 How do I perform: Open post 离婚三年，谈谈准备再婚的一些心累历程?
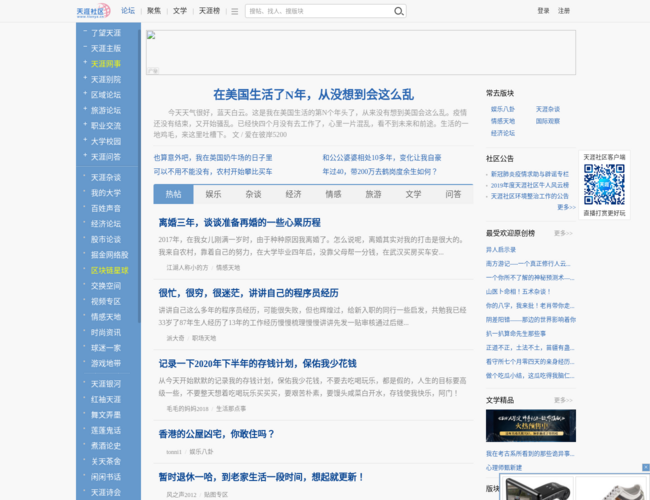coord(239,223)
